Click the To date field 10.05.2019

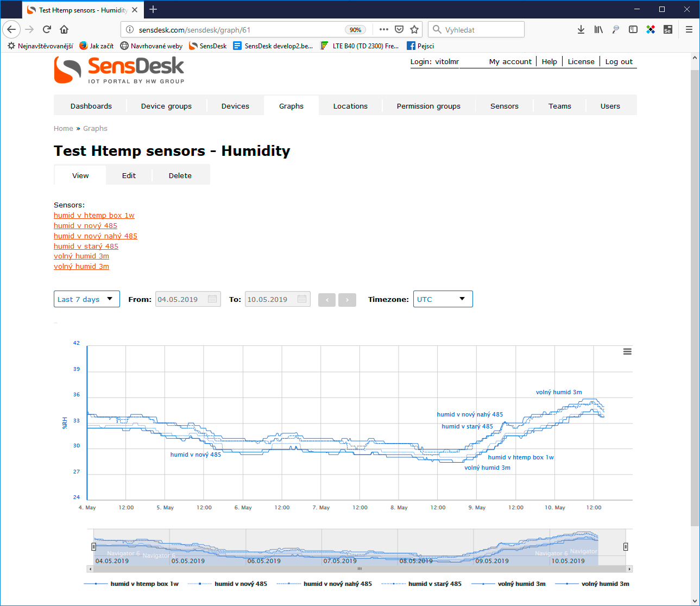tap(278, 299)
